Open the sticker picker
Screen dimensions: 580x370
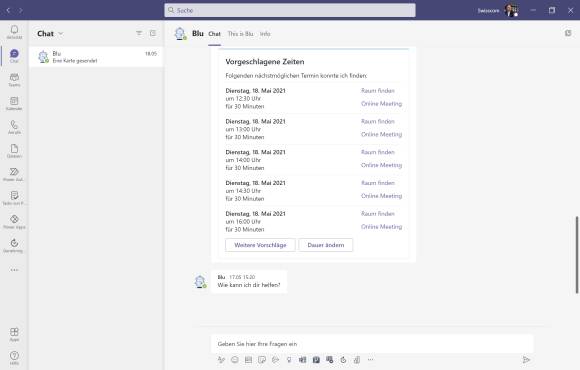click(x=262, y=359)
